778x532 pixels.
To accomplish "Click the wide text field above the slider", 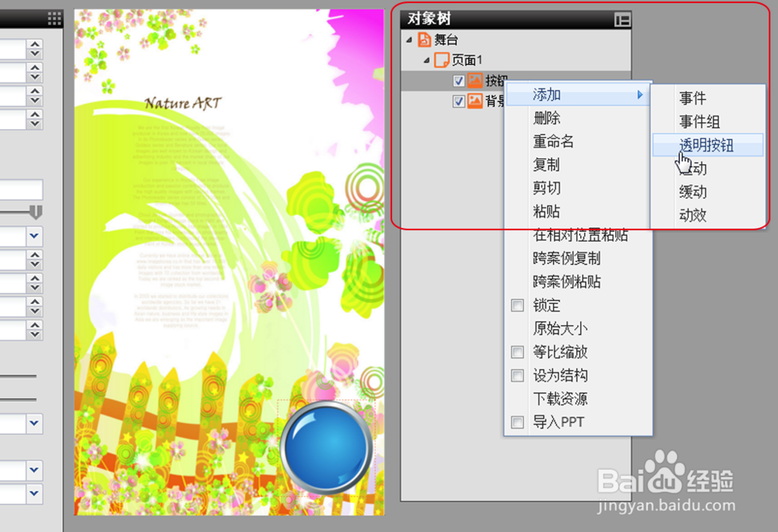I will (x=21, y=190).
